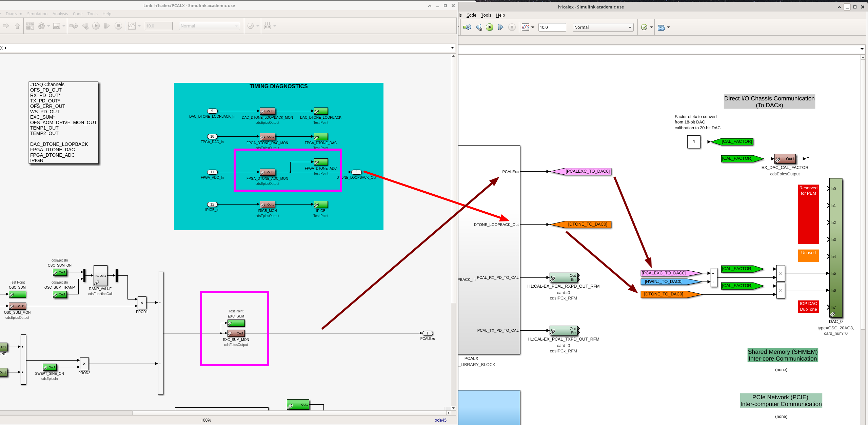
Task: Open the Help menu in h1calex
Action: [500, 15]
